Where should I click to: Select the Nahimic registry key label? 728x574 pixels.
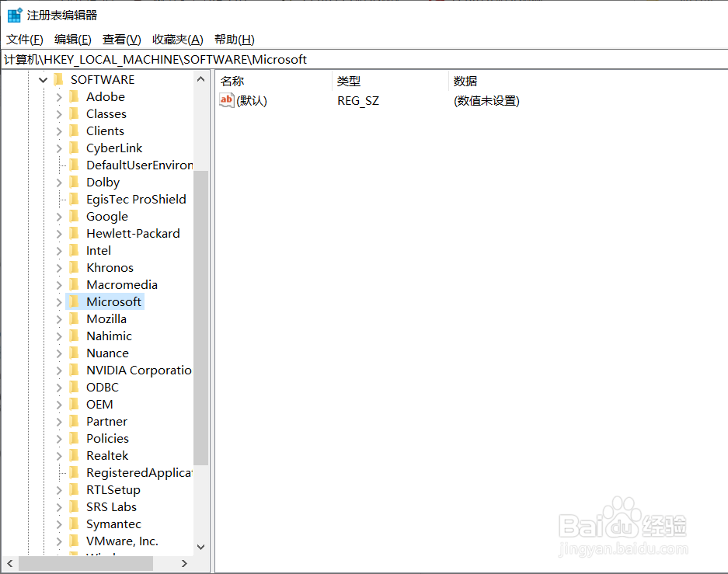click(x=109, y=336)
